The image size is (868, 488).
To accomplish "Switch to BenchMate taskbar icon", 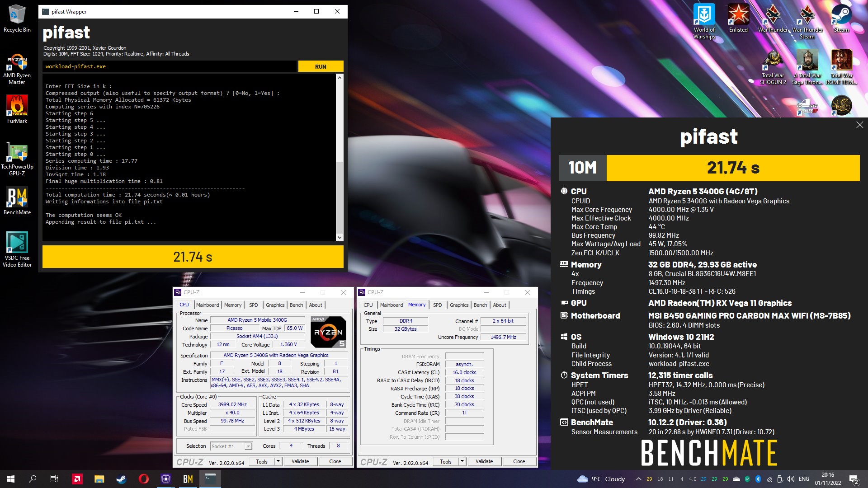I will [x=188, y=479].
